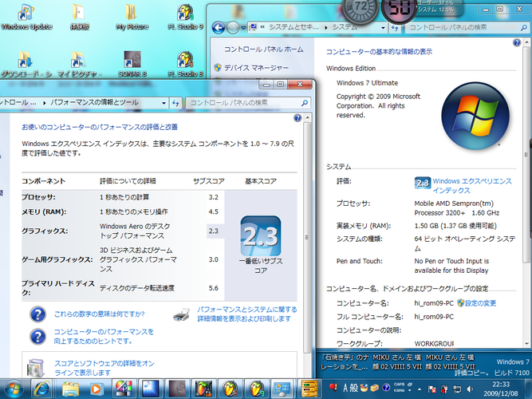Select the FL Studio 9 desktop shortcut

click(186, 18)
